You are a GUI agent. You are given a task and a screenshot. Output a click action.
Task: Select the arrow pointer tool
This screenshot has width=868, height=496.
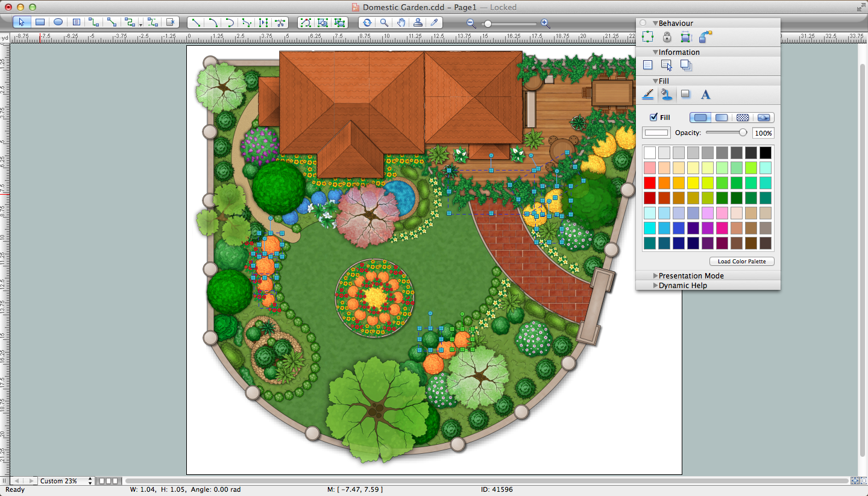[22, 22]
